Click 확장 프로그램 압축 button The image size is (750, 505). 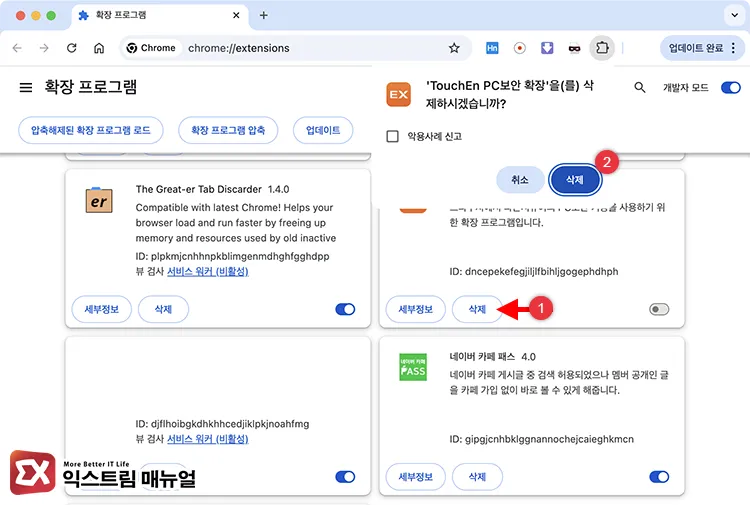[x=228, y=130]
